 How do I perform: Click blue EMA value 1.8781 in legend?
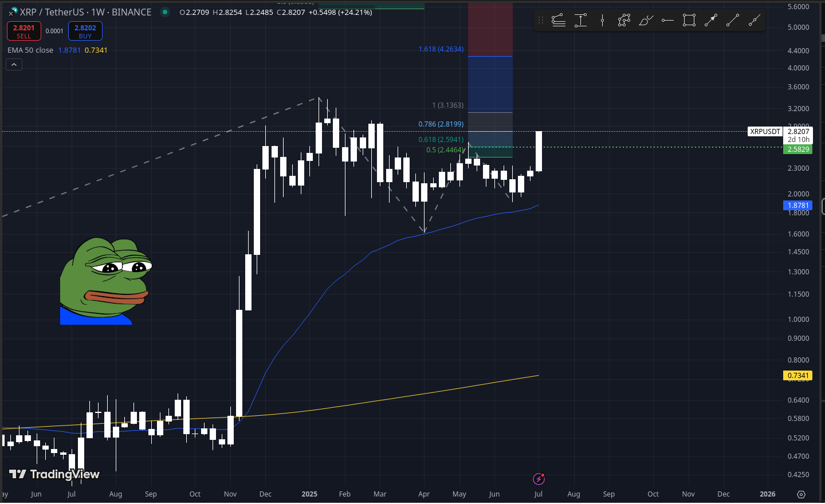[x=69, y=50]
